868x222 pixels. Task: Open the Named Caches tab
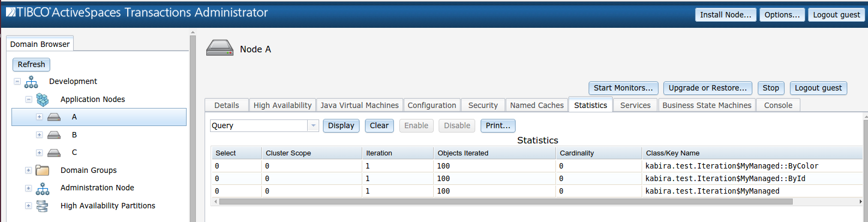coord(537,105)
